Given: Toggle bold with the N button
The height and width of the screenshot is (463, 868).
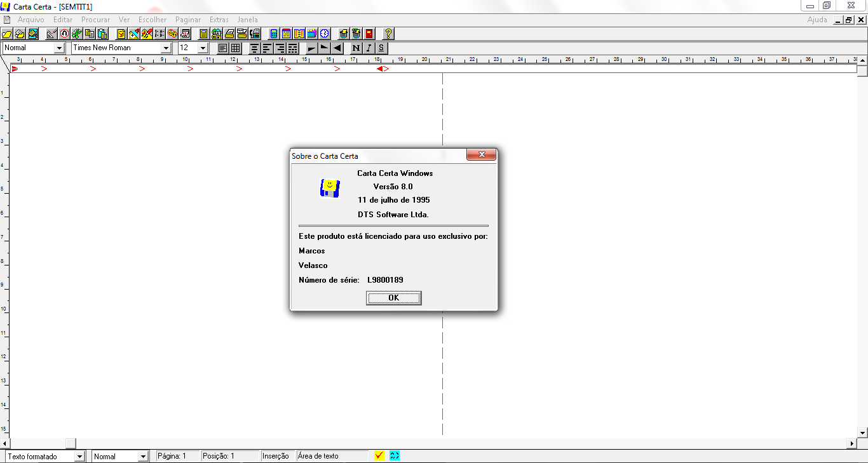Looking at the screenshot, I should tap(356, 48).
